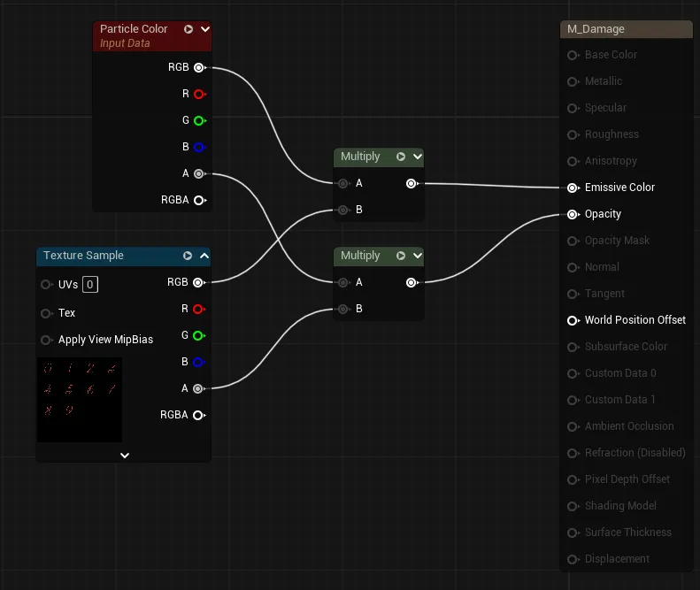
Task: Click the Particle Color green G pin
Action: click(x=199, y=120)
